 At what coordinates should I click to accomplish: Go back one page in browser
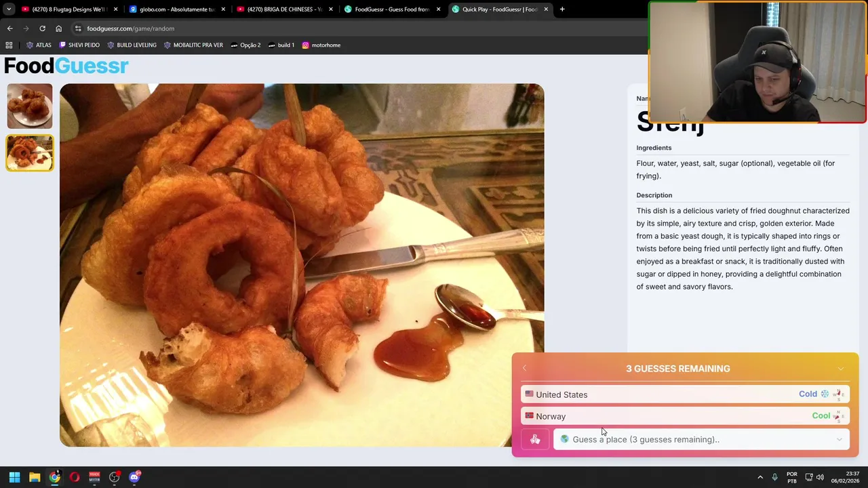click(x=9, y=28)
